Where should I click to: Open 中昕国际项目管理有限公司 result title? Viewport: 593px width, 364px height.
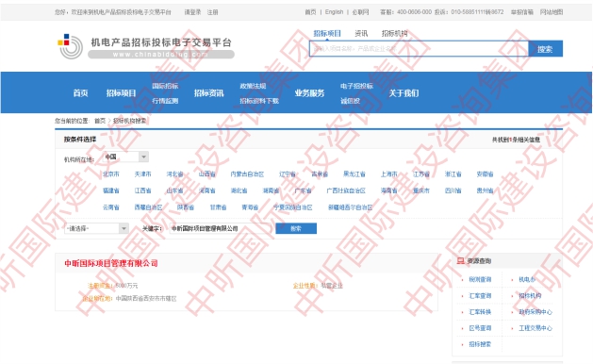pos(111,263)
